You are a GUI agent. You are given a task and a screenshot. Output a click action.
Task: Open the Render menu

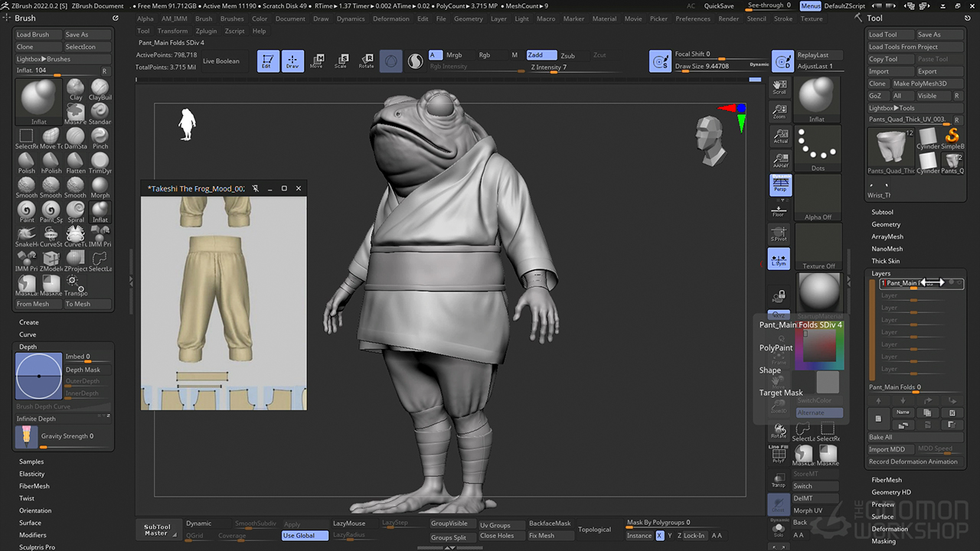pos(728,18)
